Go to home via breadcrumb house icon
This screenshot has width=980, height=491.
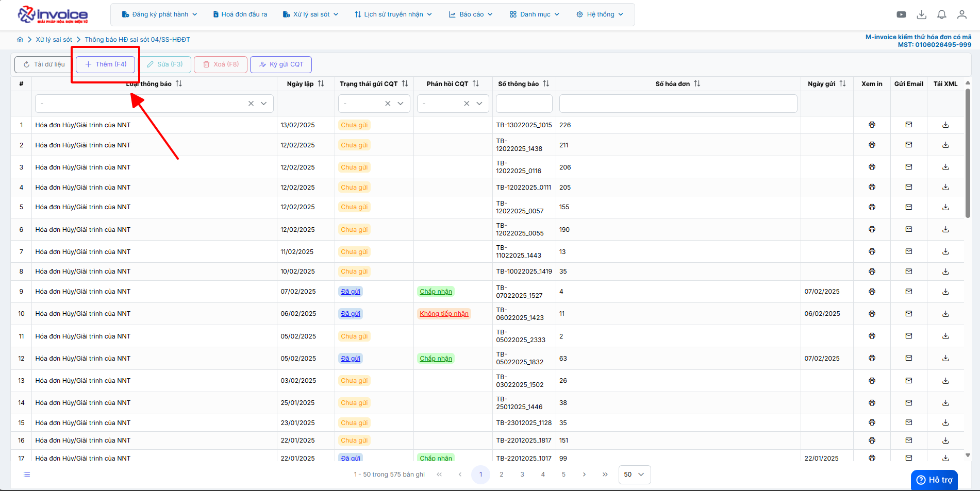pos(20,40)
